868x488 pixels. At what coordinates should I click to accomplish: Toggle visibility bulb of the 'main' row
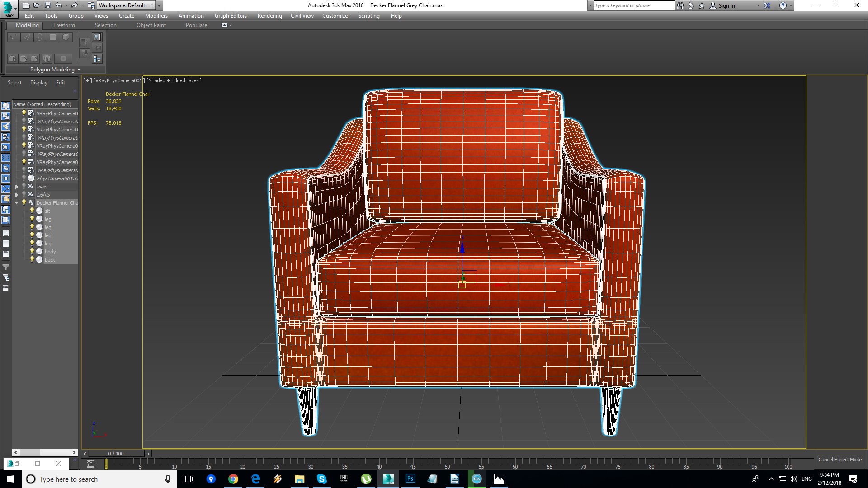24,186
